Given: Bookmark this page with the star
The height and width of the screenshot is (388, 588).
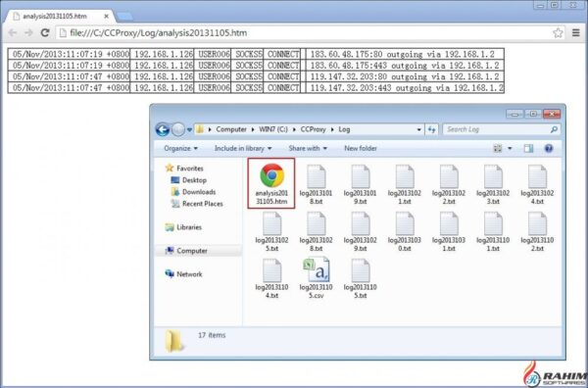Looking at the screenshot, I should click(558, 32).
